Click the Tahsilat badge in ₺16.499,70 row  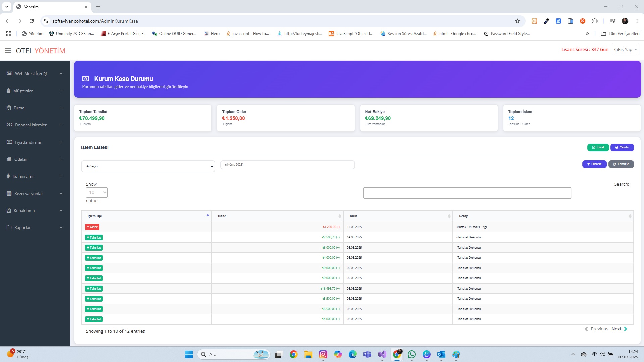coord(94,289)
